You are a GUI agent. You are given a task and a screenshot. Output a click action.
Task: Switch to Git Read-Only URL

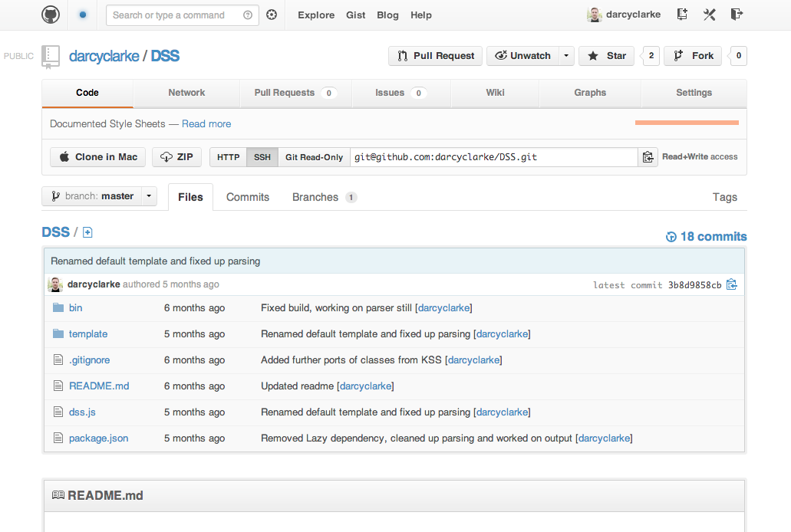(314, 157)
